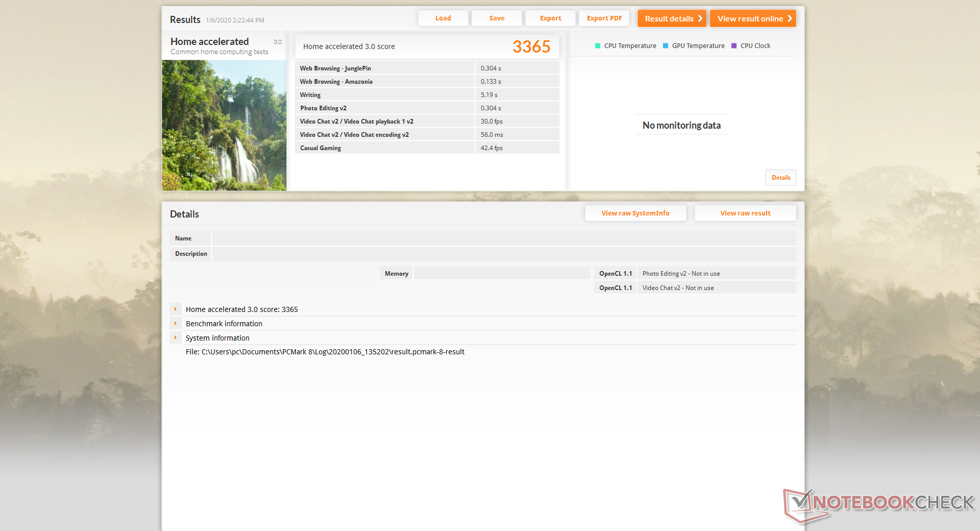Viewport: 980px width, 531px height.
Task: Select the Writing test row
Action: coord(427,95)
